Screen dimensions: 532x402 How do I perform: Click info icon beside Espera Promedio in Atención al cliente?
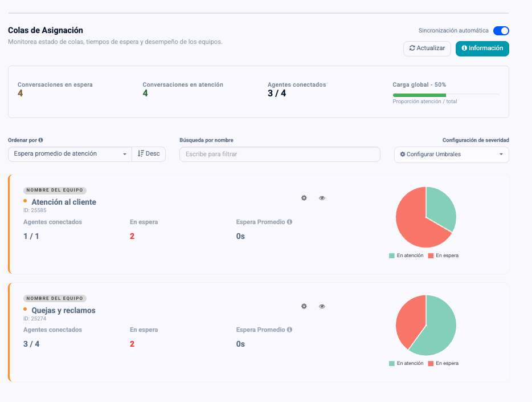(289, 222)
